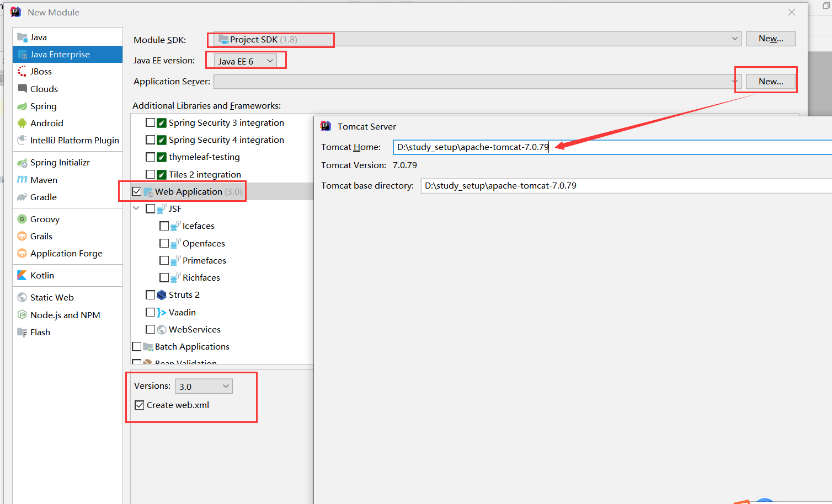Image resolution: width=832 pixels, height=504 pixels.
Task: Pick Static Web module type
Action: click(x=67, y=297)
